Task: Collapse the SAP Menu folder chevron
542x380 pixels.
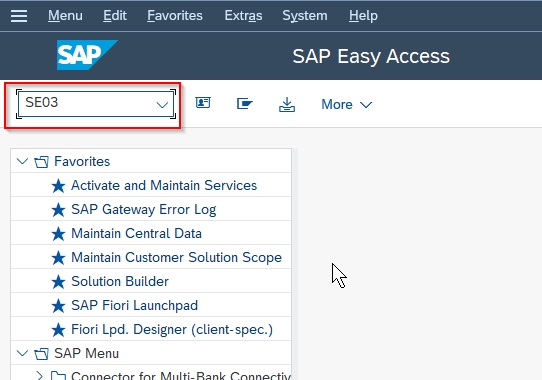Action: click(22, 353)
